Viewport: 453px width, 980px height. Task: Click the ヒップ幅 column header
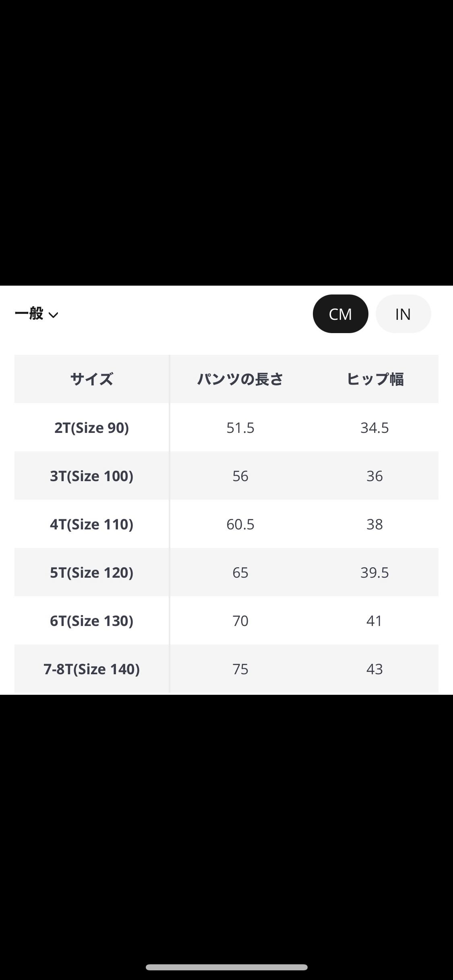pyautogui.click(x=374, y=379)
